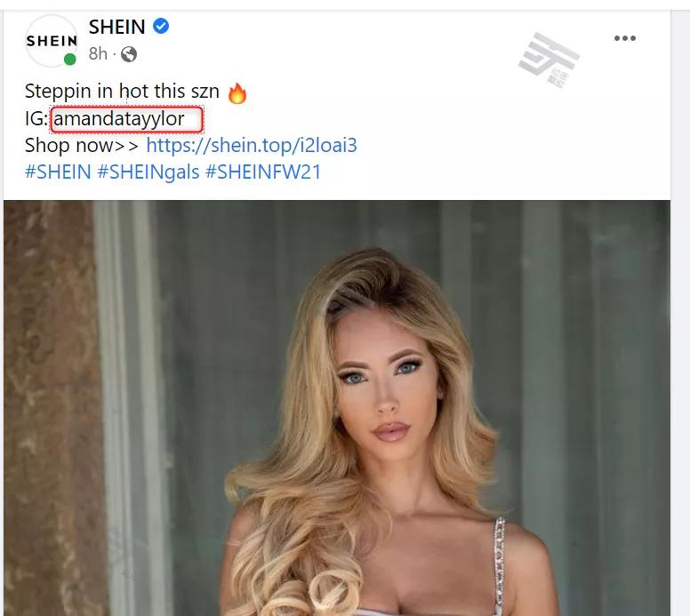Open the shein.top/i2loai3 shop link
The image size is (690, 616).
tap(252, 145)
